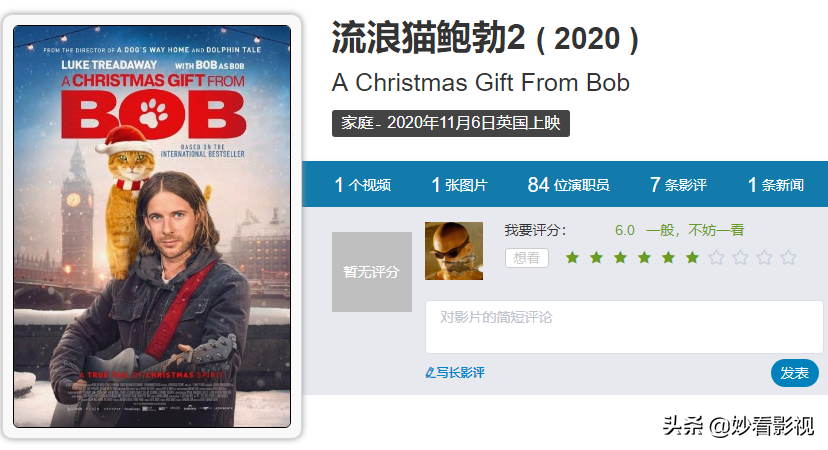Open the 1 个视频 tab
The height and width of the screenshot is (450, 828).
[x=363, y=185]
